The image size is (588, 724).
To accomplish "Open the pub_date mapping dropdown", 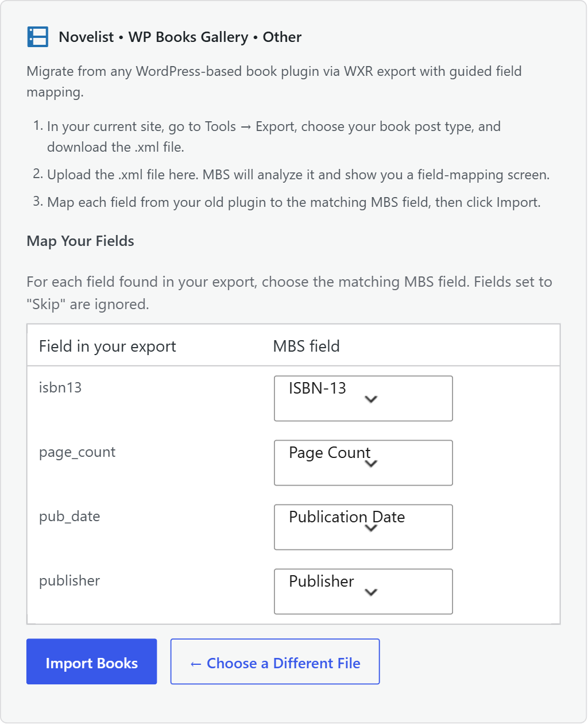I will point(363,527).
